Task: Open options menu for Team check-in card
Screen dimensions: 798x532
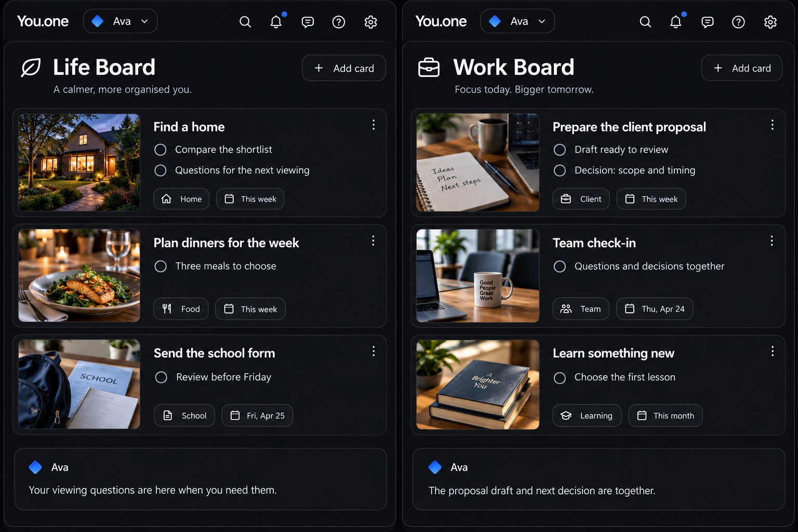Action: click(x=772, y=241)
